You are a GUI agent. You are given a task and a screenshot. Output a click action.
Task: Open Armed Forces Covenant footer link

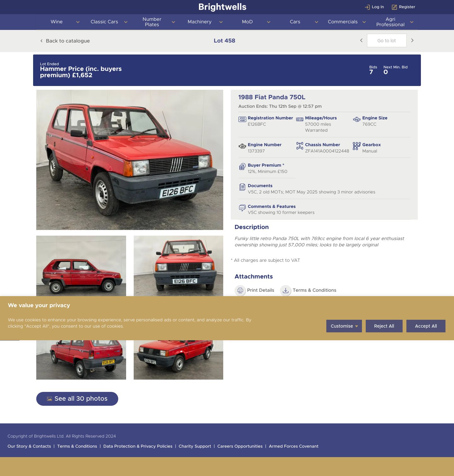pos(294,446)
